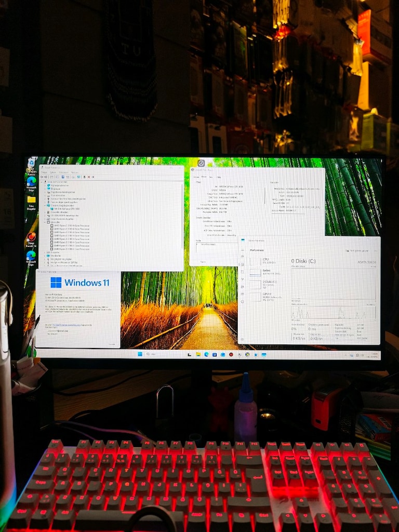The height and width of the screenshot is (532, 399).
Task: Open File Explorer from the taskbar
Action: (198, 354)
